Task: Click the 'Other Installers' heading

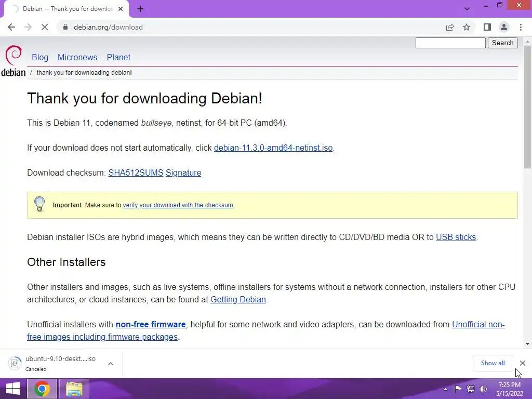Action: point(66,262)
